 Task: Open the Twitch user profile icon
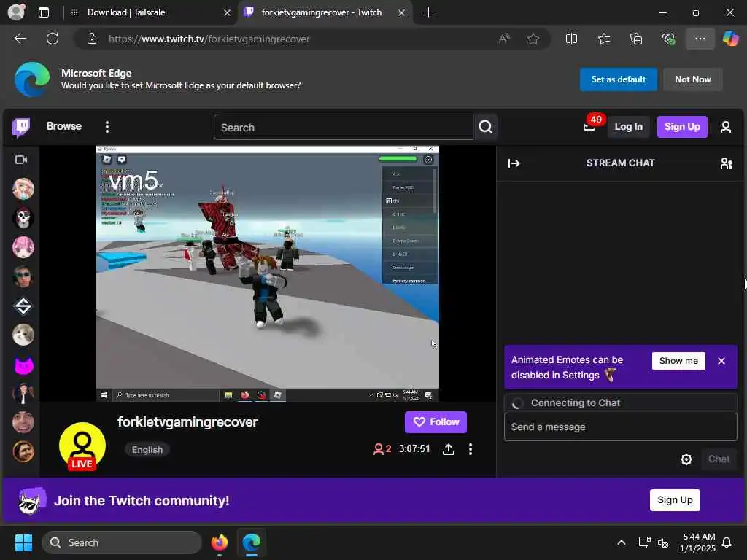click(726, 127)
